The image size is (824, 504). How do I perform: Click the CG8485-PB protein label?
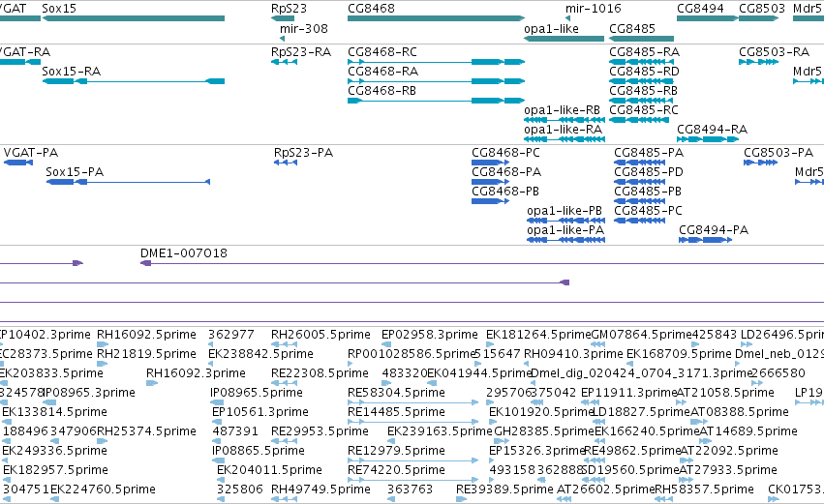pos(648,192)
